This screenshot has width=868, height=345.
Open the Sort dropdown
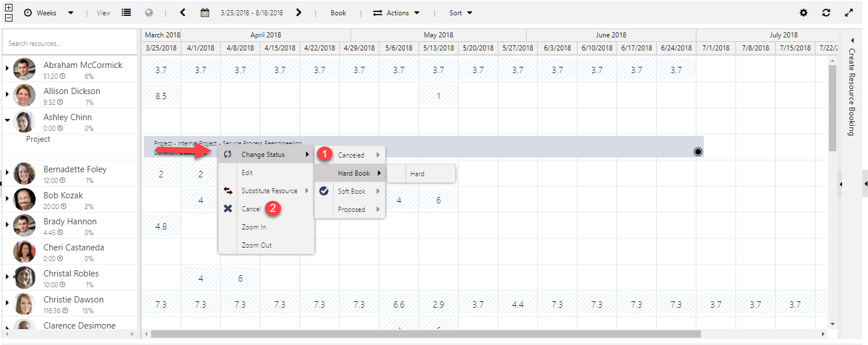click(x=461, y=12)
